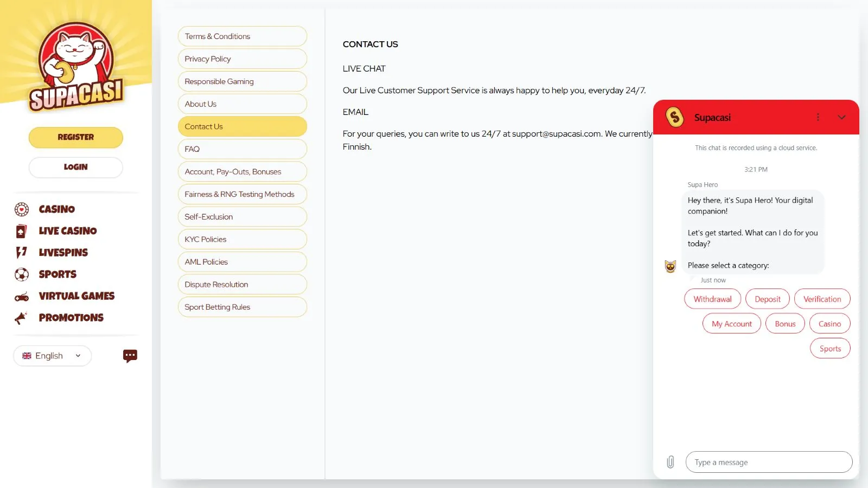Open the Terms & Conditions page

click(x=242, y=36)
